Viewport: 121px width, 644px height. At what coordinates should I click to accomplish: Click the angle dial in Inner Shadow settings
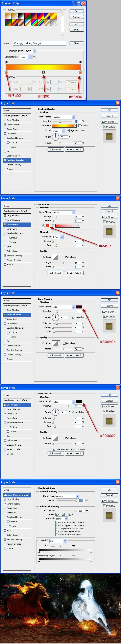(55, 317)
